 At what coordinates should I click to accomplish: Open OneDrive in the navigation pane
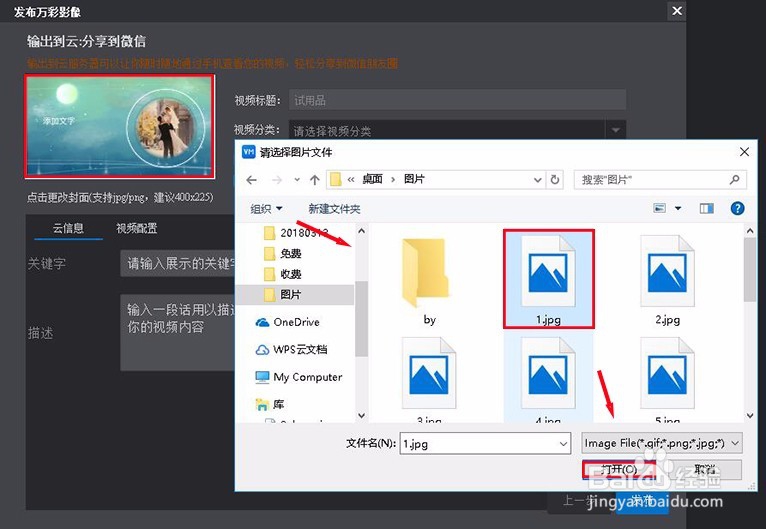click(x=288, y=322)
